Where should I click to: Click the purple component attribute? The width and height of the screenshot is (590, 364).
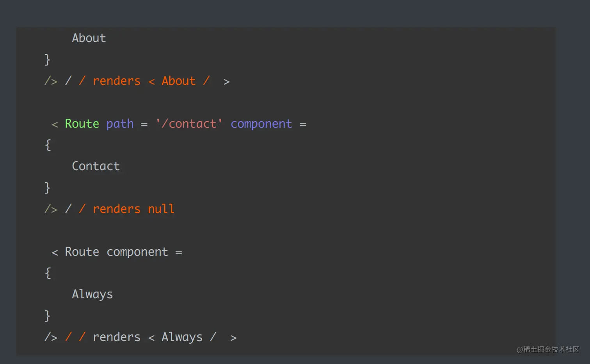tap(261, 124)
